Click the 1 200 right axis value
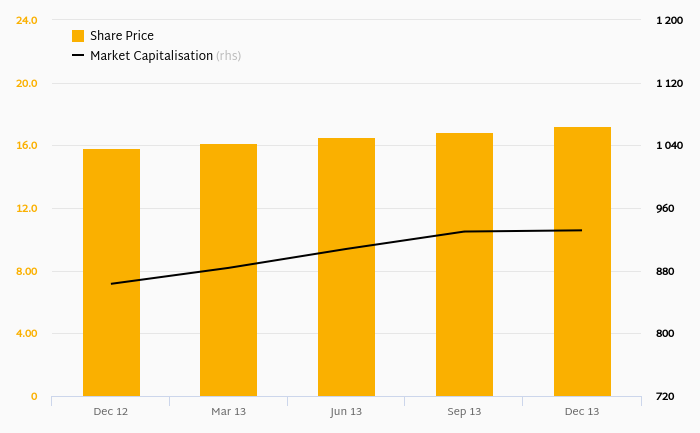 (669, 20)
